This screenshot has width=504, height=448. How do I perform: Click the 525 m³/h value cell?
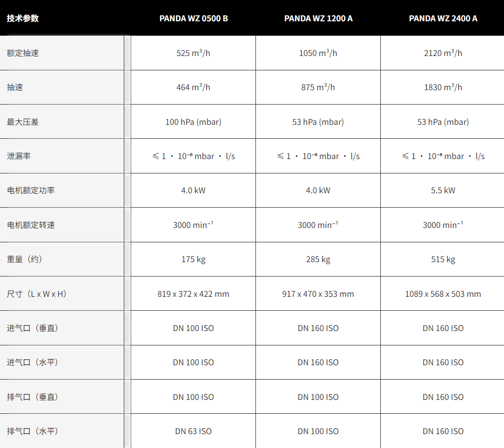[193, 53]
